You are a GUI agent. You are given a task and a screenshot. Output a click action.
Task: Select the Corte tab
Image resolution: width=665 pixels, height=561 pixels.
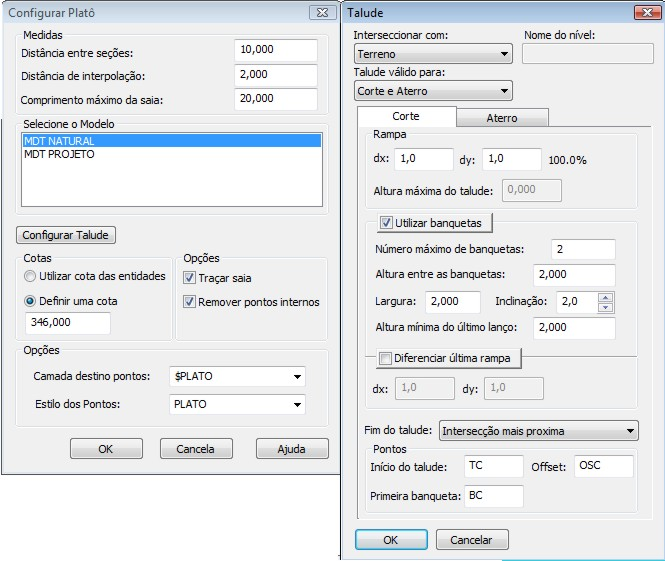406,117
